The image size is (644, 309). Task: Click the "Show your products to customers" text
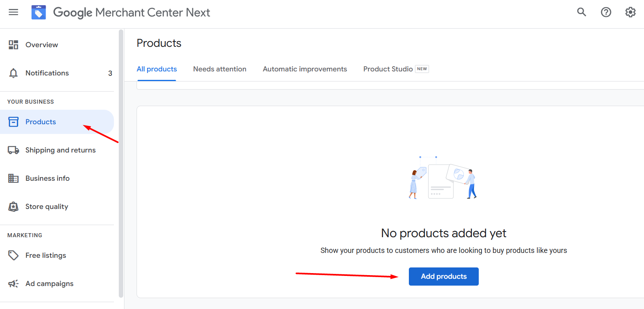(x=444, y=251)
